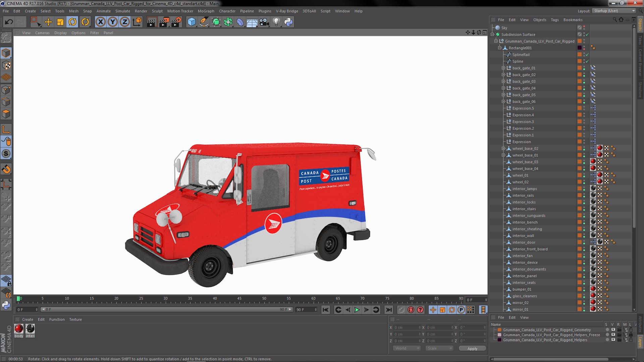Click the Autokeying record icon
Viewport: 644px width, 362px height.
coord(411,310)
